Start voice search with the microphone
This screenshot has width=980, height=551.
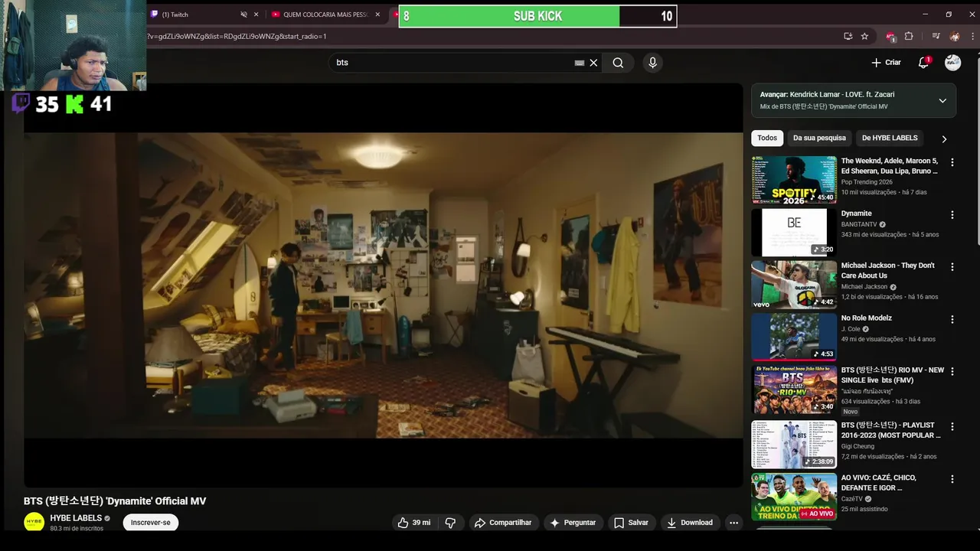pyautogui.click(x=652, y=63)
